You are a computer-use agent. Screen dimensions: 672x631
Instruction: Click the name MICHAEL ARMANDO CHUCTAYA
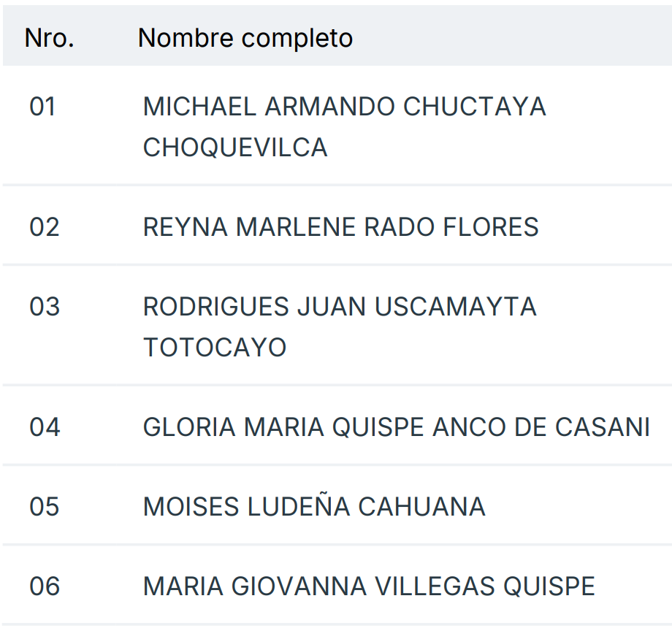tap(344, 107)
